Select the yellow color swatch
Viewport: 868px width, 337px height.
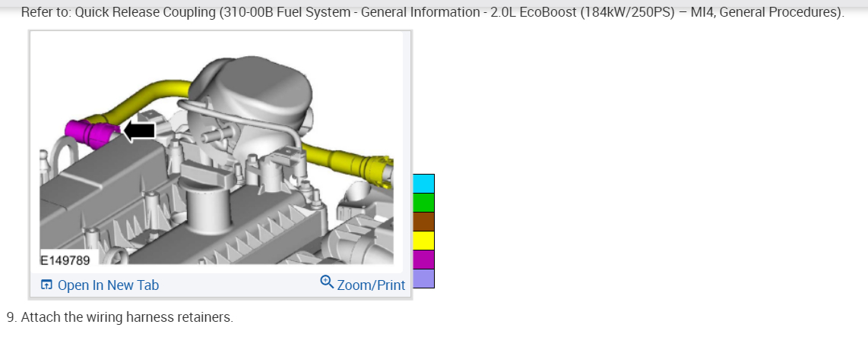(423, 241)
